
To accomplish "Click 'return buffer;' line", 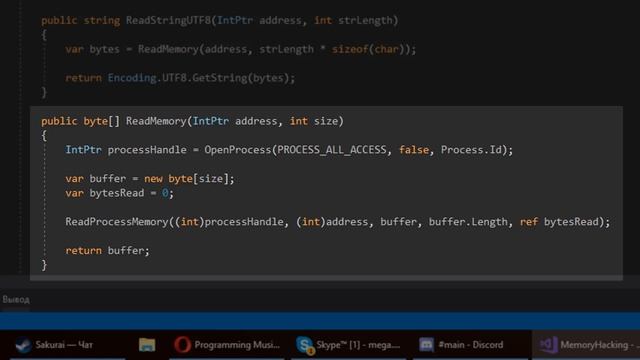I will coord(107,250).
